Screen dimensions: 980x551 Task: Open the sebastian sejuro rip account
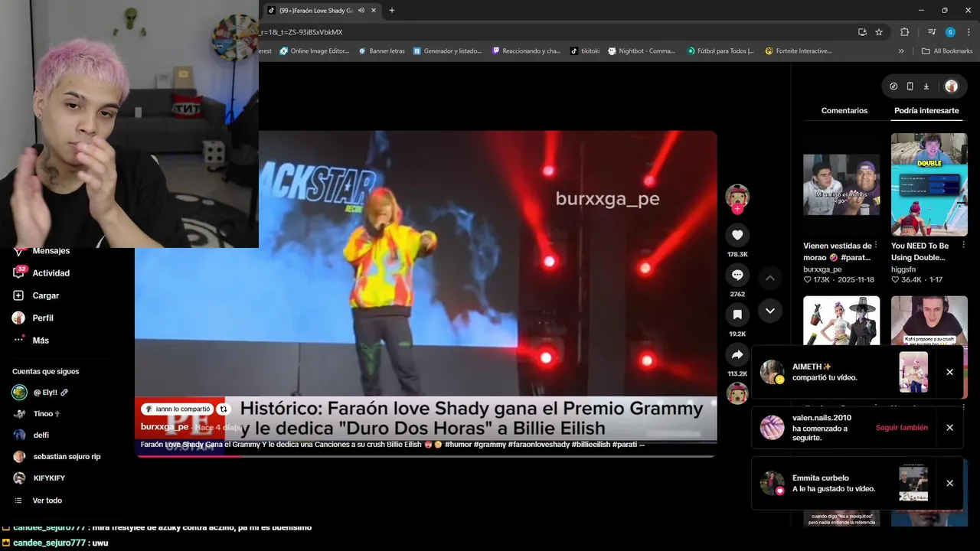[x=57, y=457]
